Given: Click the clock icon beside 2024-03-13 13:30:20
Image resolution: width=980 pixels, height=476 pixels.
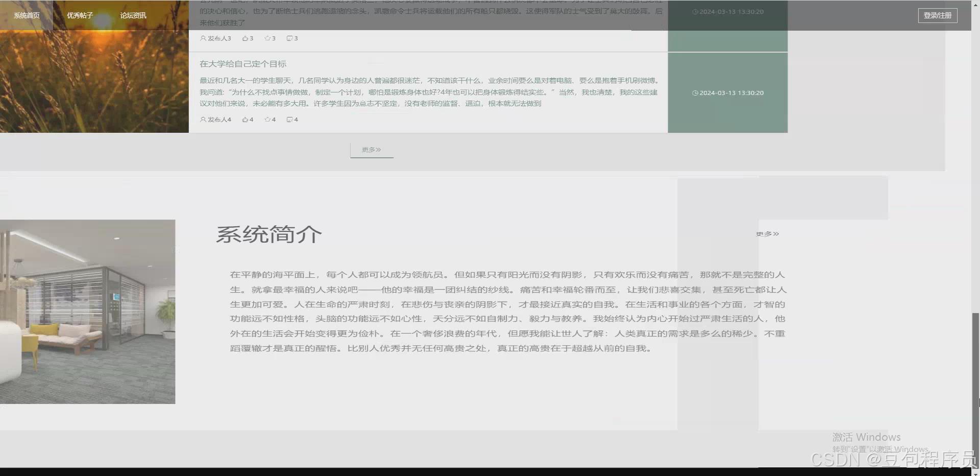Looking at the screenshot, I should coord(695,93).
